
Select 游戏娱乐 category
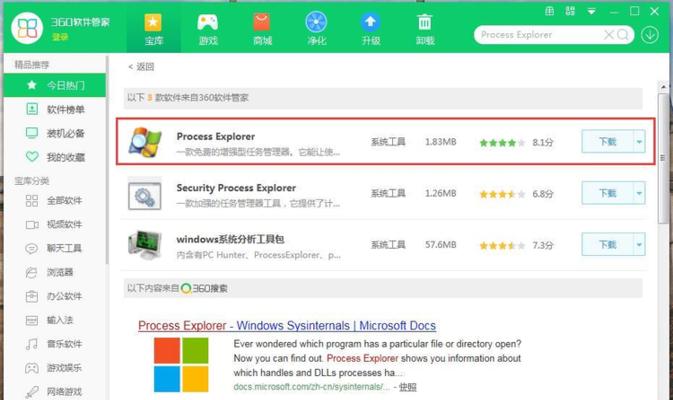(55, 368)
